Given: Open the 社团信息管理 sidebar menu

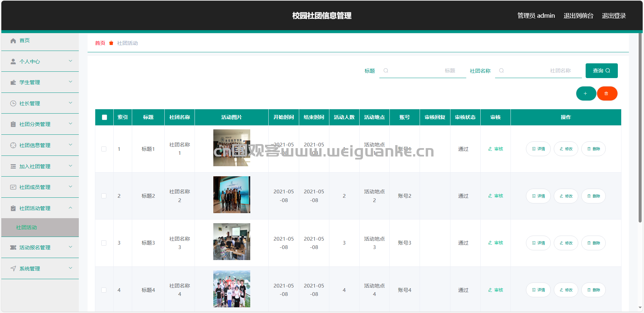Looking at the screenshot, I should coord(40,145).
